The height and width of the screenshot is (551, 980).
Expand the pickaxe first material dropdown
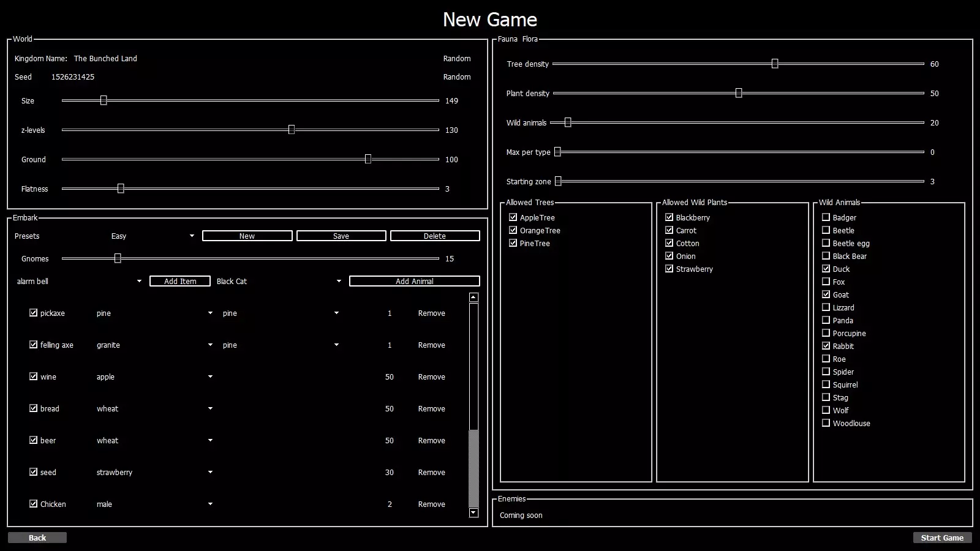click(154, 313)
